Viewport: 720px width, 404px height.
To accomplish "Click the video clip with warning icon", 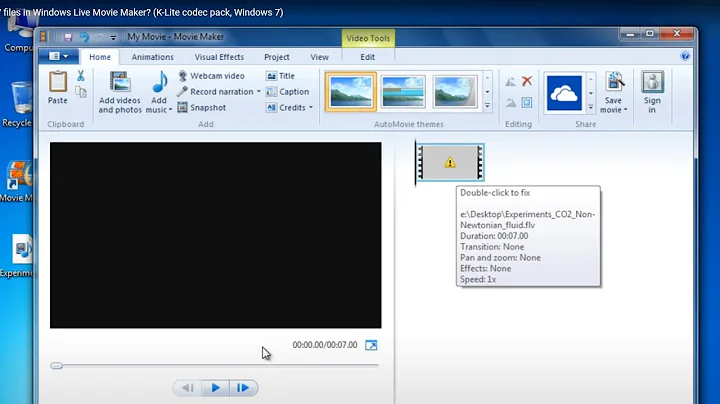I will 450,162.
